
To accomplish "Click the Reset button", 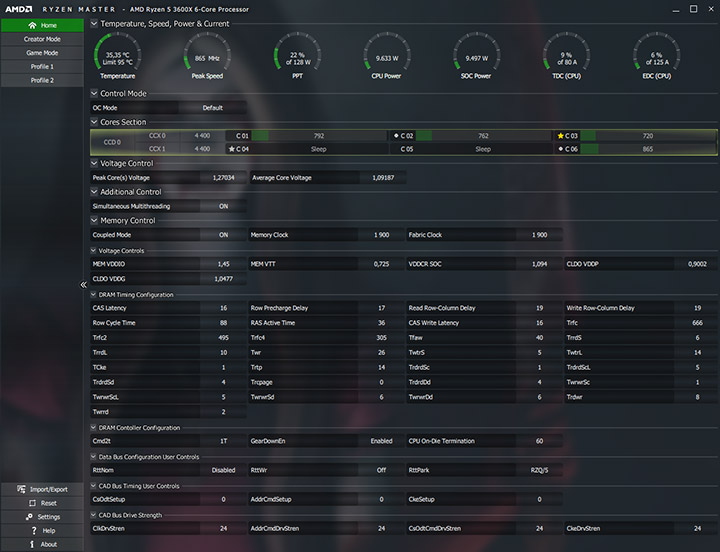I will pos(42,503).
